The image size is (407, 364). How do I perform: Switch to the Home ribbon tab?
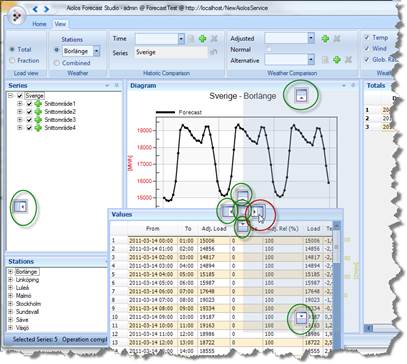[x=39, y=24]
